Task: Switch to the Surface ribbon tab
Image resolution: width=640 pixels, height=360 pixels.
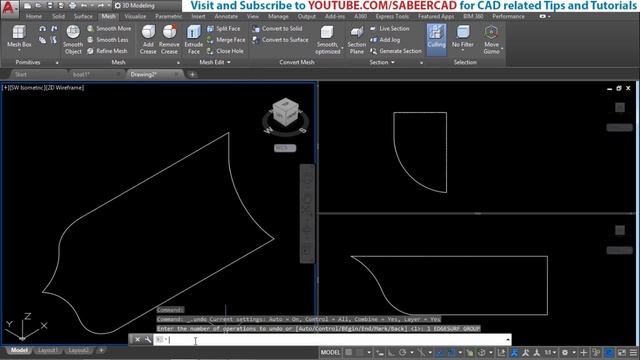Action: (83, 16)
